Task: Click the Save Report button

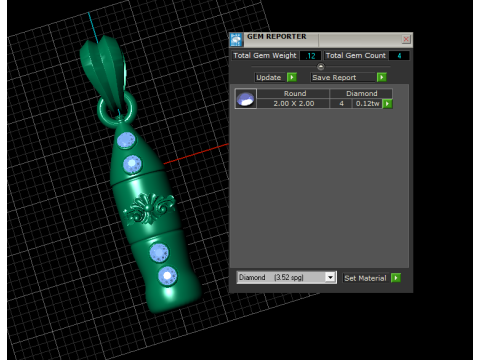Action: 343,78
